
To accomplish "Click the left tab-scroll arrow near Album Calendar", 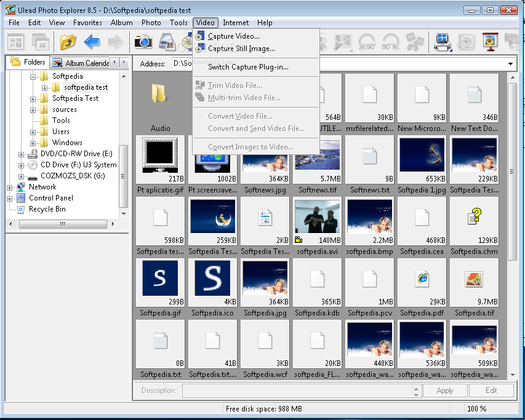I will pyautogui.click(x=115, y=62).
